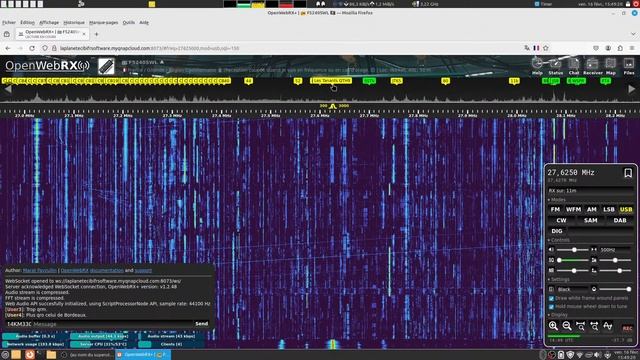Toggle the Receiver panel icon
This screenshot has height=360, width=640.
(592, 66)
